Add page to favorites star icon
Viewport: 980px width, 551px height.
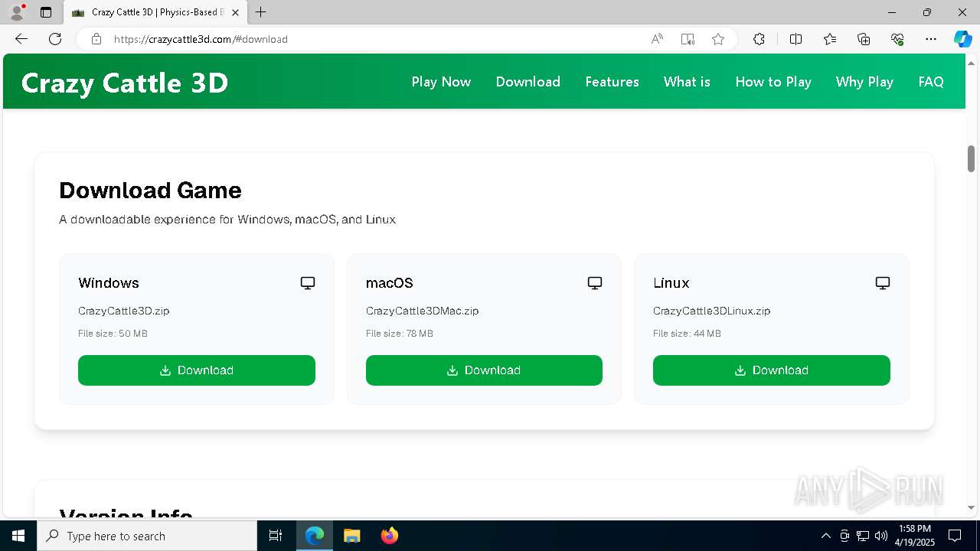(x=718, y=39)
